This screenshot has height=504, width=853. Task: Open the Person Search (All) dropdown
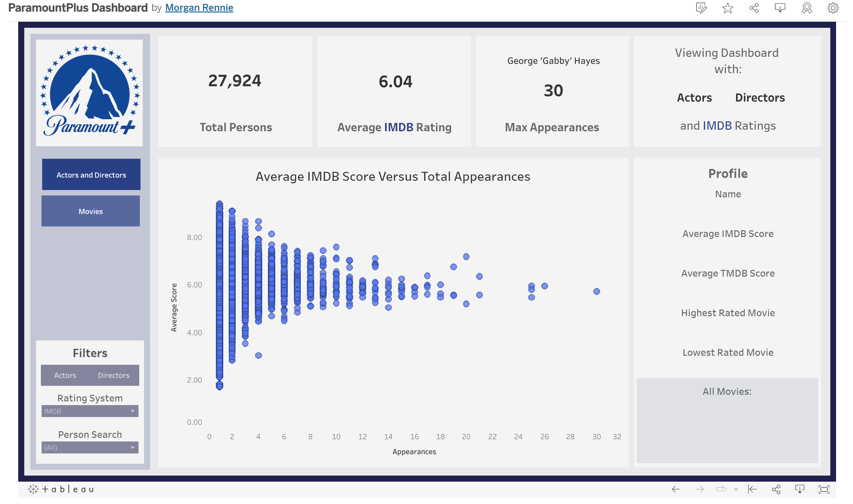point(90,447)
